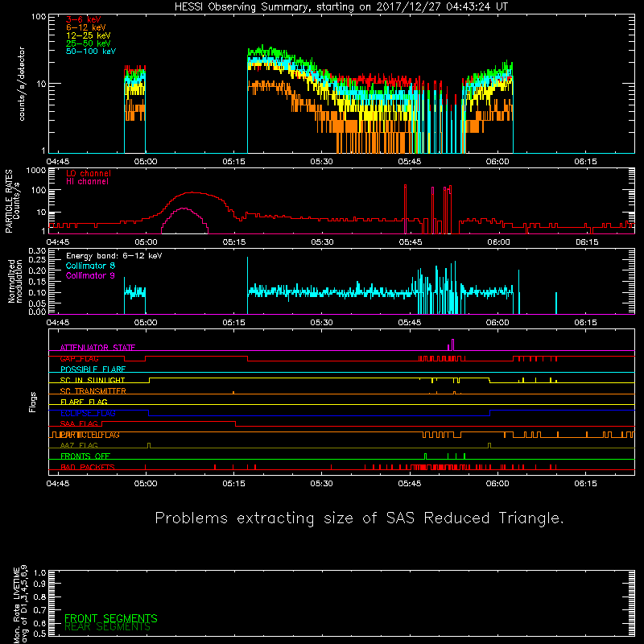This screenshot has width=644, height=644.
Task: Click the SC_TRANSMITTER flag label
Action: click(x=93, y=391)
